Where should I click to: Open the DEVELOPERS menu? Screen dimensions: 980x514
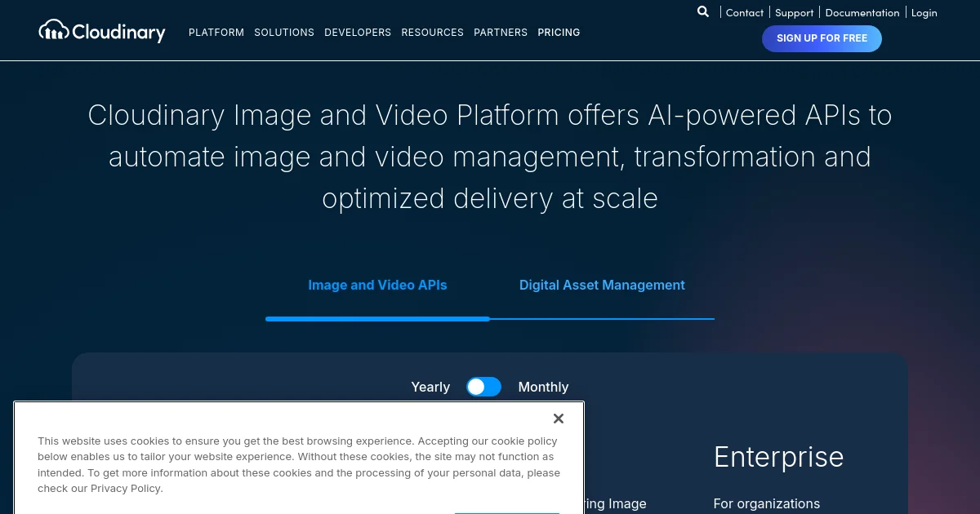[x=358, y=33]
